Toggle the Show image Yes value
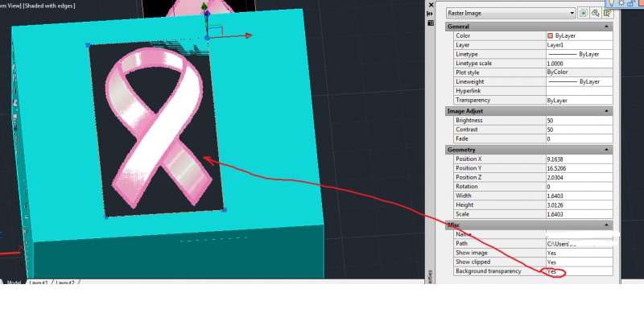Viewport: 644px width, 330px height. 579,253
